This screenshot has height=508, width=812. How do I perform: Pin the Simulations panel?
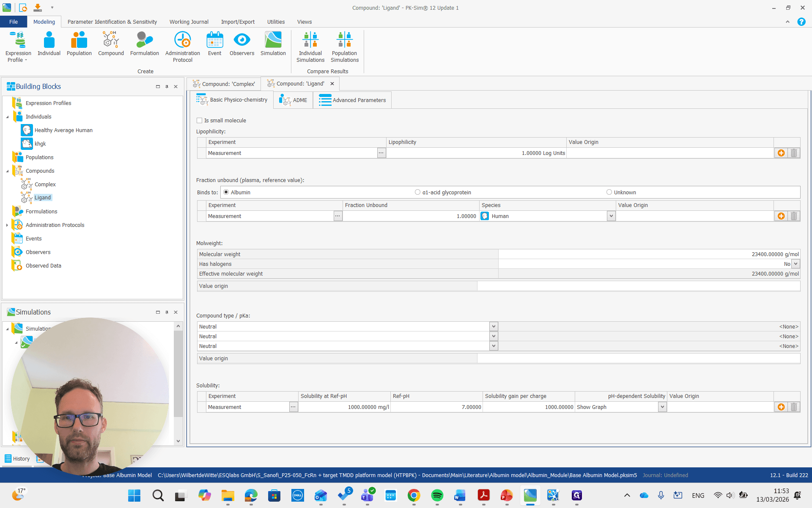[x=167, y=312]
